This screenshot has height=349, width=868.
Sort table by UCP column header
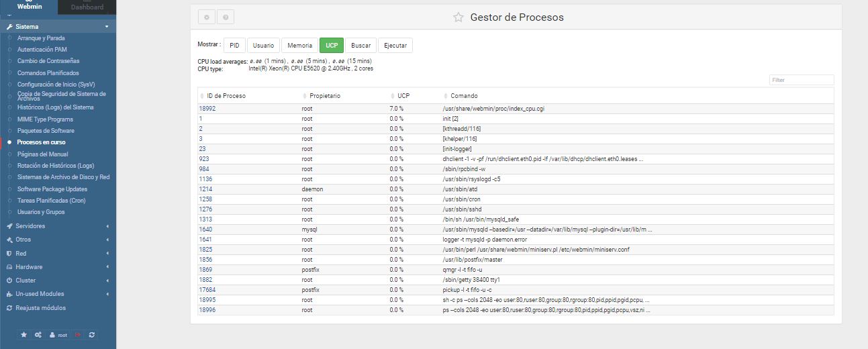click(403, 96)
